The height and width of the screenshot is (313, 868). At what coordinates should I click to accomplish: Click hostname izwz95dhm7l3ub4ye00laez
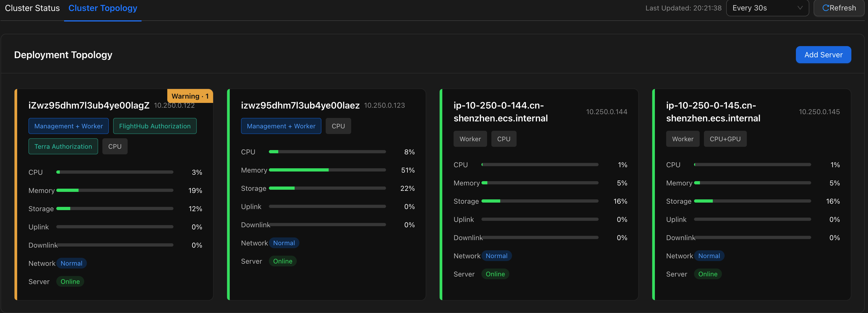pos(300,105)
